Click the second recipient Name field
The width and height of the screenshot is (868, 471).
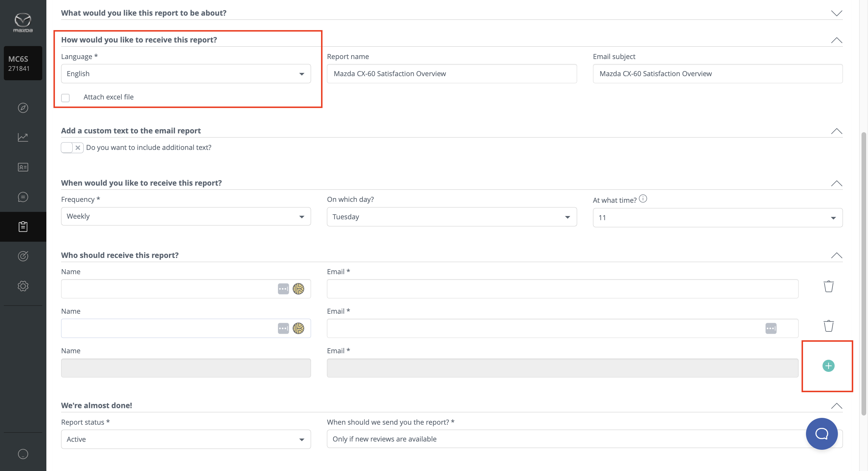tap(186, 328)
